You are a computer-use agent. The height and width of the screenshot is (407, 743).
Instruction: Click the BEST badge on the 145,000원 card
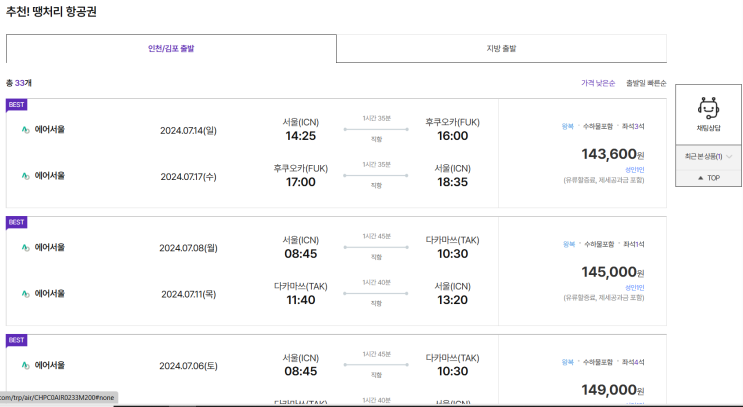[17, 222]
